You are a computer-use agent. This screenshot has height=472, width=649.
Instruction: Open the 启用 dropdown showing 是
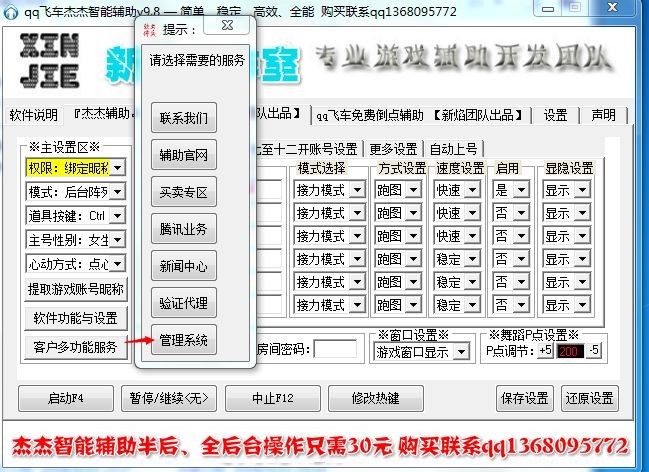[x=521, y=190]
